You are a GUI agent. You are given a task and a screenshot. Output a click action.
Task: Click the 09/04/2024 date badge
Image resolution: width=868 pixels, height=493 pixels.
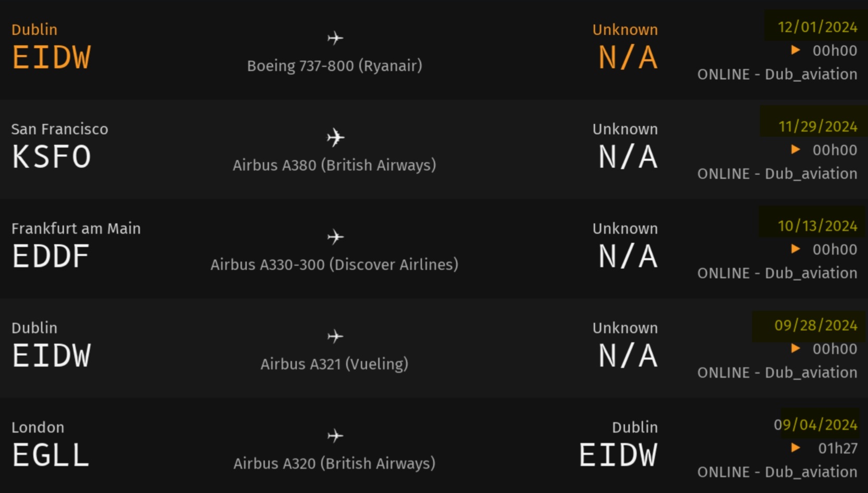click(x=815, y=425)
